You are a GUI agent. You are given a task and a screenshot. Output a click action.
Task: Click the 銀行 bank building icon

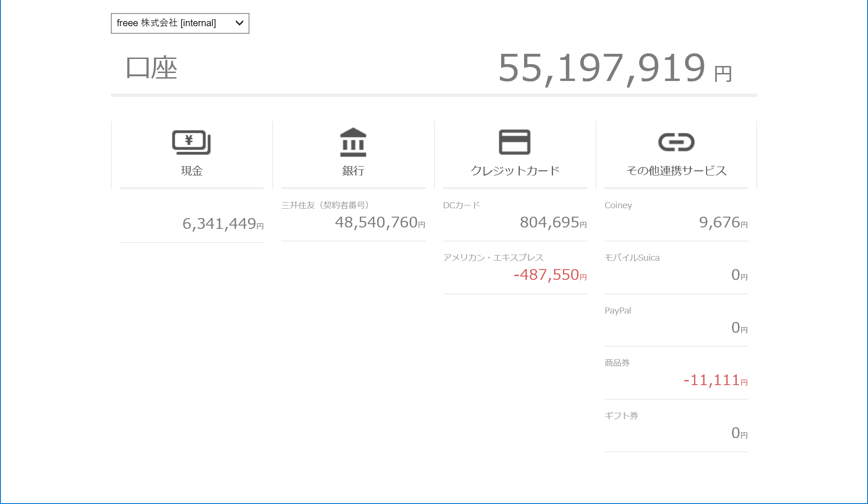(353, 142)
